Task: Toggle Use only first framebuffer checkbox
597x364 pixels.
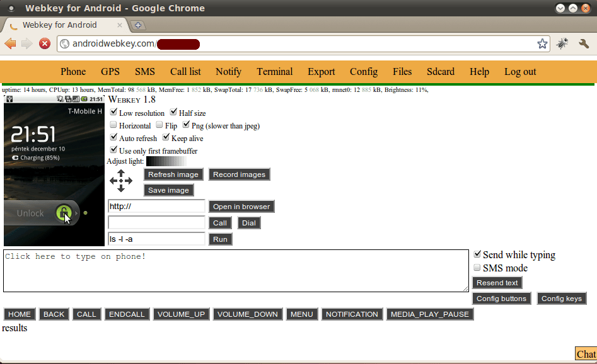Action: point(113,149)
